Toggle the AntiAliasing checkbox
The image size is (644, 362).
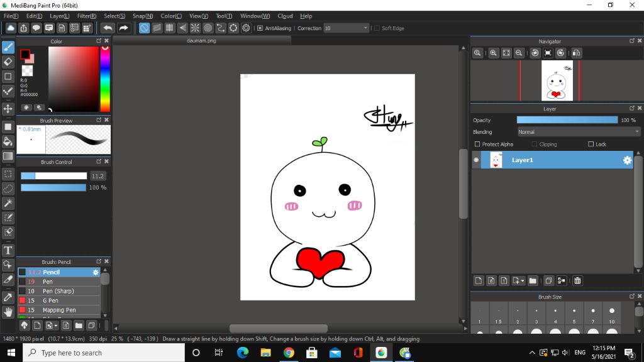point(260,28)
